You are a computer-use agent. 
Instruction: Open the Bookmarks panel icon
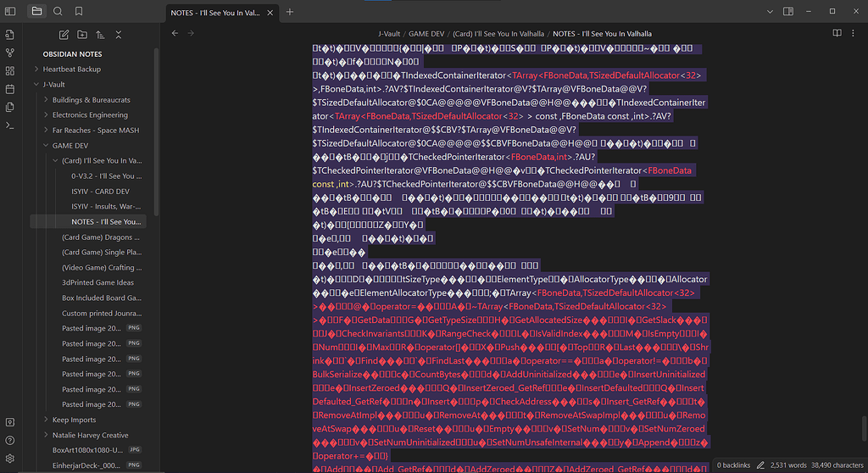tap(79, 12)
